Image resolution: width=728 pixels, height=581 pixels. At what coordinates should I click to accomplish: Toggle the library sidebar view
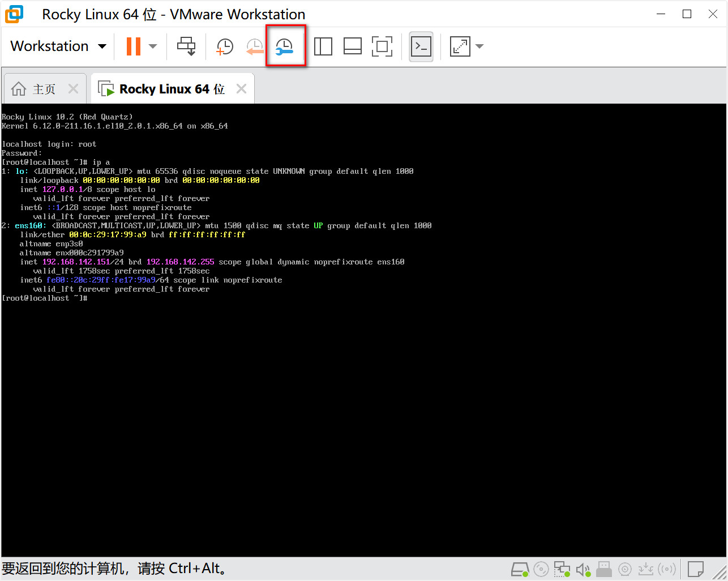pyautogui.click(x=323, y=46)
